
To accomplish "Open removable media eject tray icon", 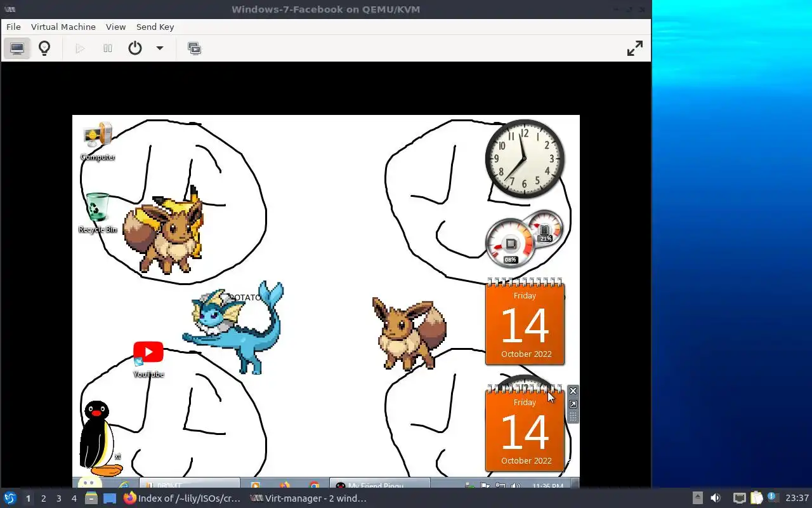I will [x=697, y=498].
